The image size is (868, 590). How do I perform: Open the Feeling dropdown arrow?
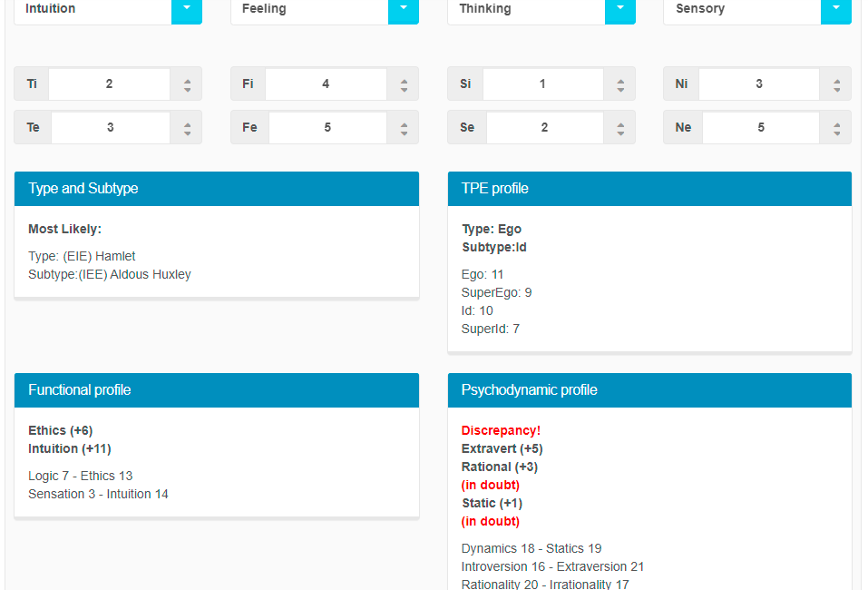point(404,10)
